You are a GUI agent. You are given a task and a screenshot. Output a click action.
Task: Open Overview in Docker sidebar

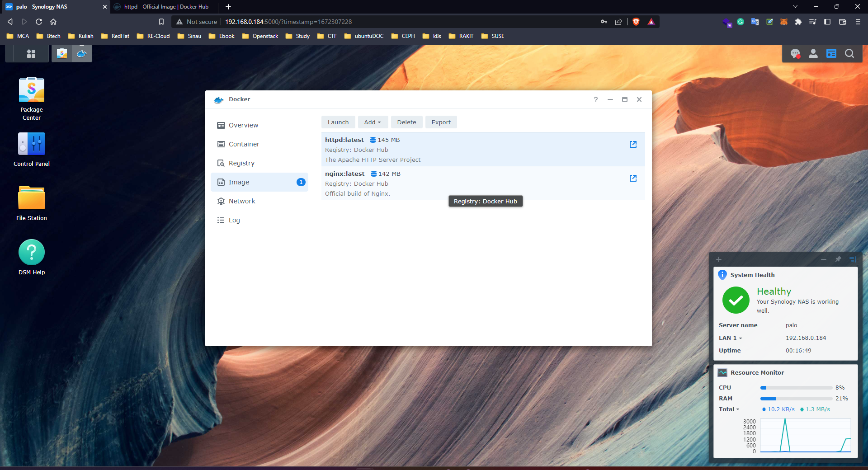click(x=259, y=125)
